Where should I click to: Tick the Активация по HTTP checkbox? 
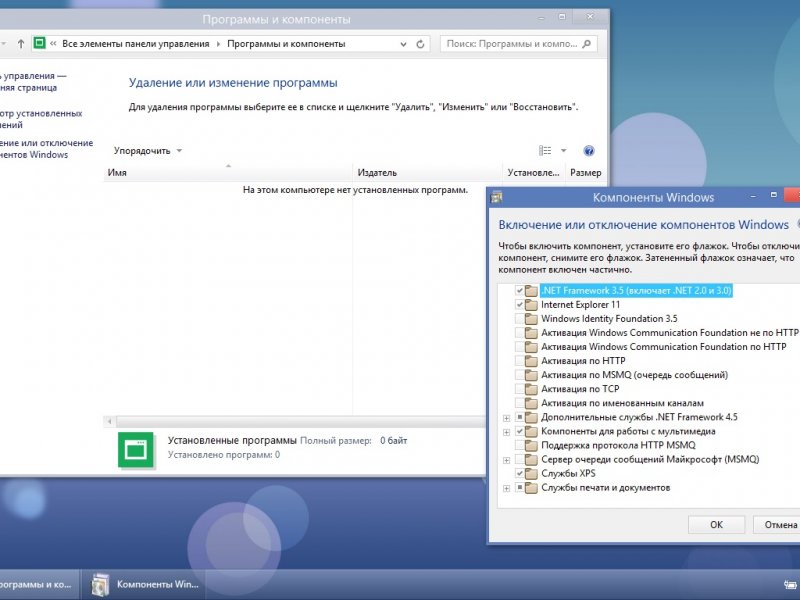519,361
